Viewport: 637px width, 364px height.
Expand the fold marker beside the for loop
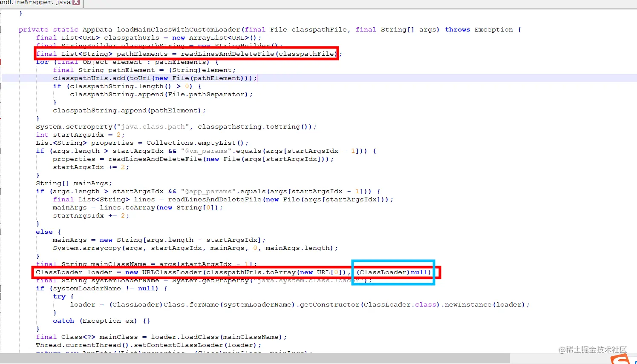point(2,62)
